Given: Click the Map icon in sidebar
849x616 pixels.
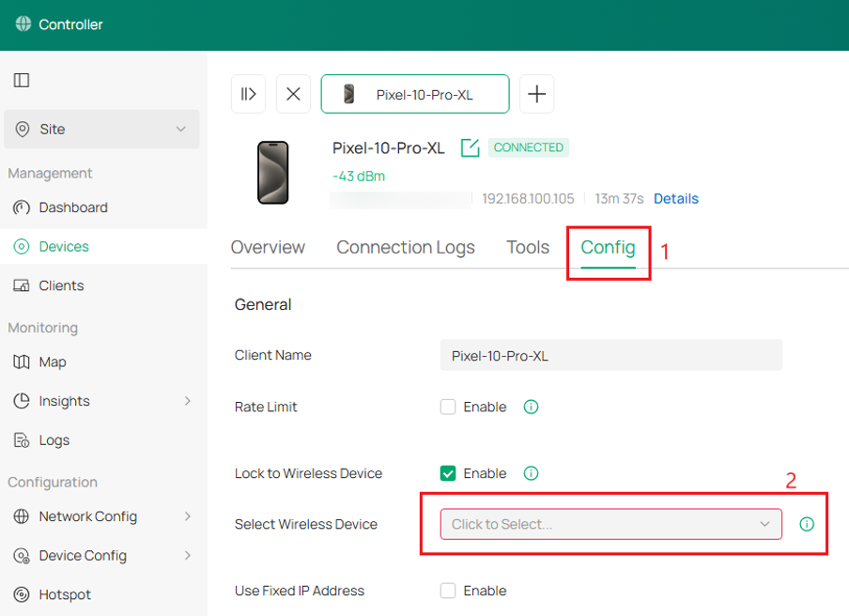Looking at the screenshot, I should (21, 362).
